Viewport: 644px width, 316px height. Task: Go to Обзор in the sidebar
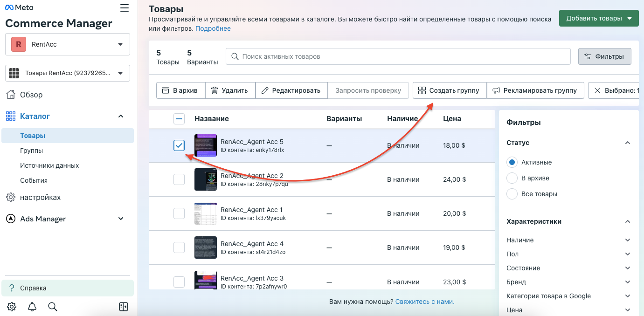pyautogui.click(x=31, y=95)
